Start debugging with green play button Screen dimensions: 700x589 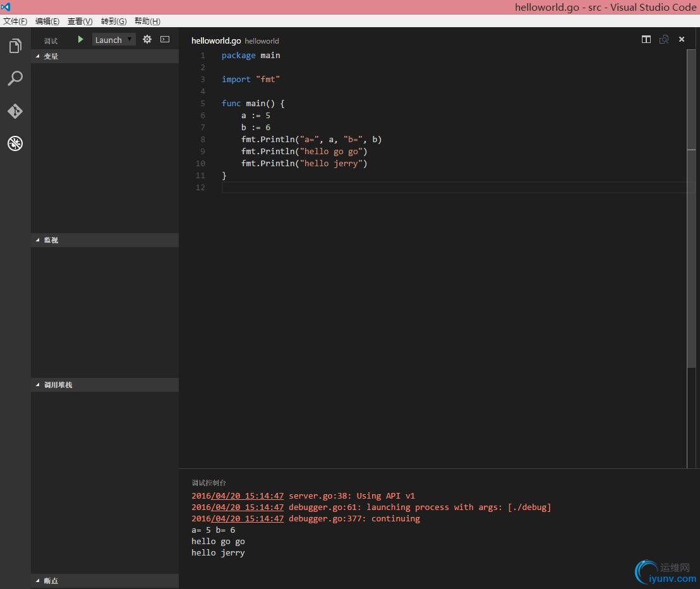(x=80, y=39)
